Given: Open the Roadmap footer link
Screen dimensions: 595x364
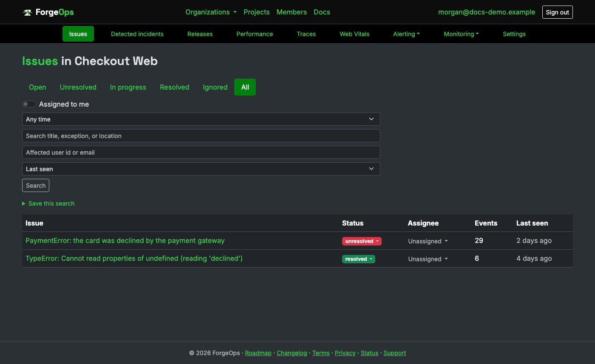Looking at the screenshot, I should 258,353.
